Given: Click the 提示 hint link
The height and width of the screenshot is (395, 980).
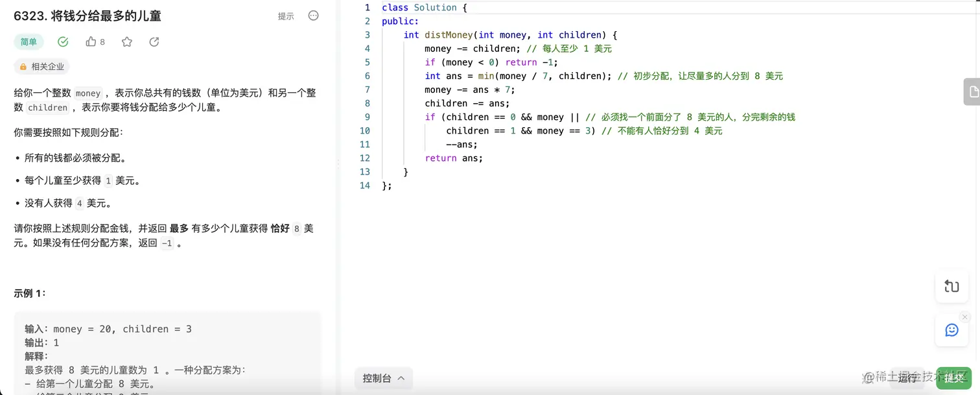Looking at the screenshot, I should coord(286,16).
